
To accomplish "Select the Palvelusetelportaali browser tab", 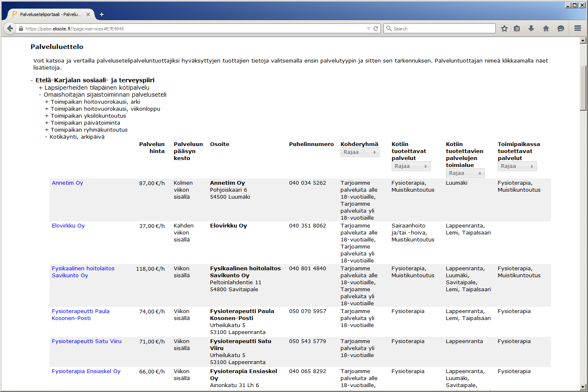I will (x=50, y=14).
